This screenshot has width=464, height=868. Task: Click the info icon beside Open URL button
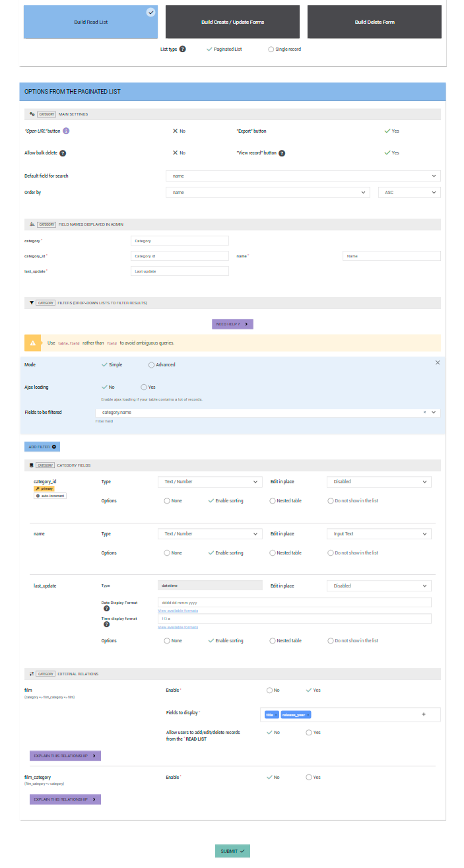coord(65,131)
